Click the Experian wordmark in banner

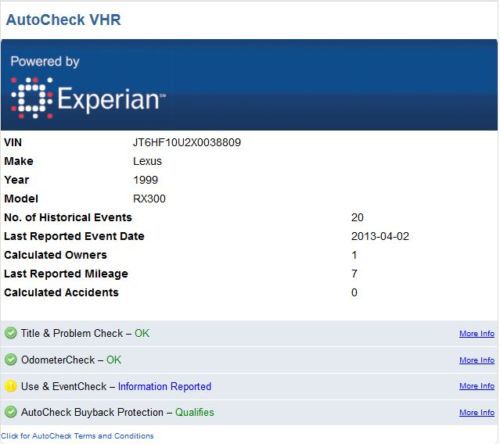pos(112,99)
